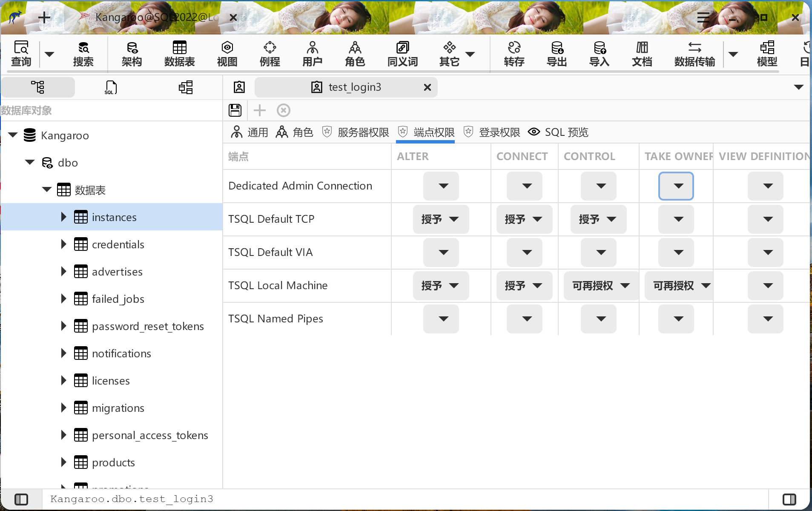This screenshot has height=511, width=812.
Task: Open the 数据传输 data transfer tool
Action: coord(694,54)
